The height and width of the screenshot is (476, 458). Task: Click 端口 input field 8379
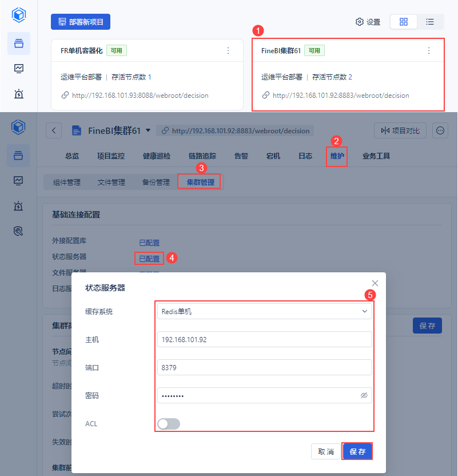click(265, 367)
